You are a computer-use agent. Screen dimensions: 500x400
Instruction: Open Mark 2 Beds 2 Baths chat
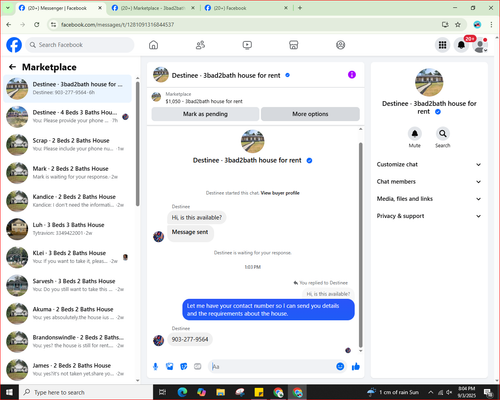(68, 173)
